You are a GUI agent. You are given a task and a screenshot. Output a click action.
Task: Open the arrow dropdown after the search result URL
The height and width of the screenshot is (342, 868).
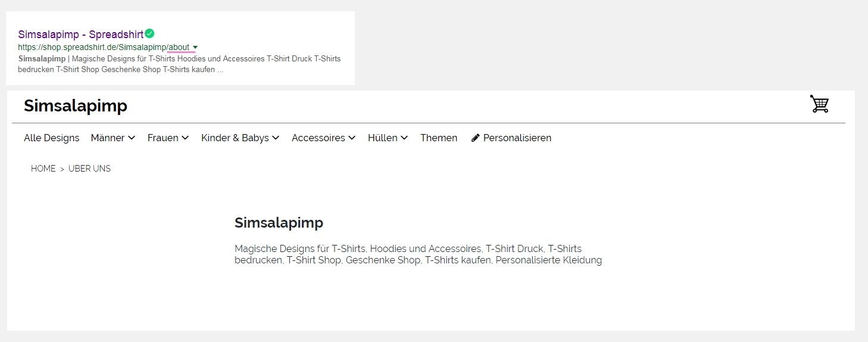195,48
